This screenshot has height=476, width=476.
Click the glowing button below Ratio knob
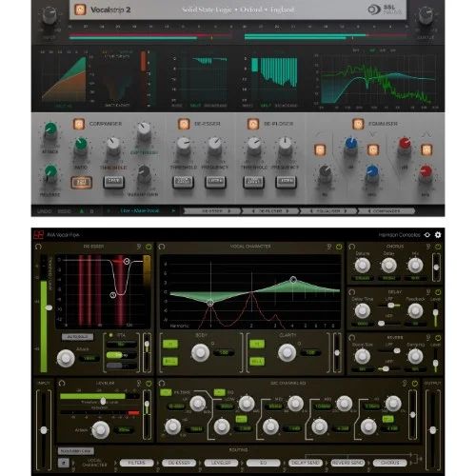(82, 182)
